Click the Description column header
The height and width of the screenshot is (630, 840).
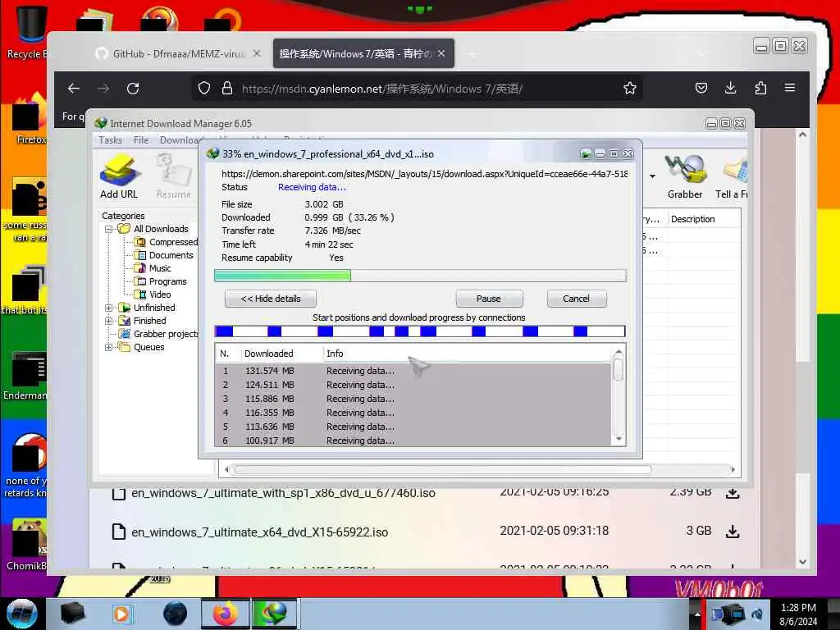click(x=704, y=219)
